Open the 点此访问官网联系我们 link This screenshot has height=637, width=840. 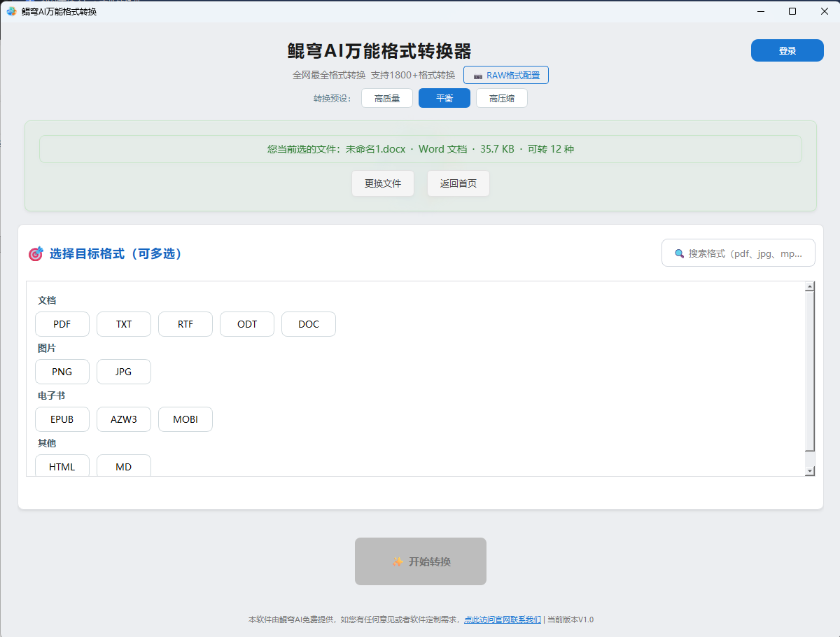tap(503, 619)
